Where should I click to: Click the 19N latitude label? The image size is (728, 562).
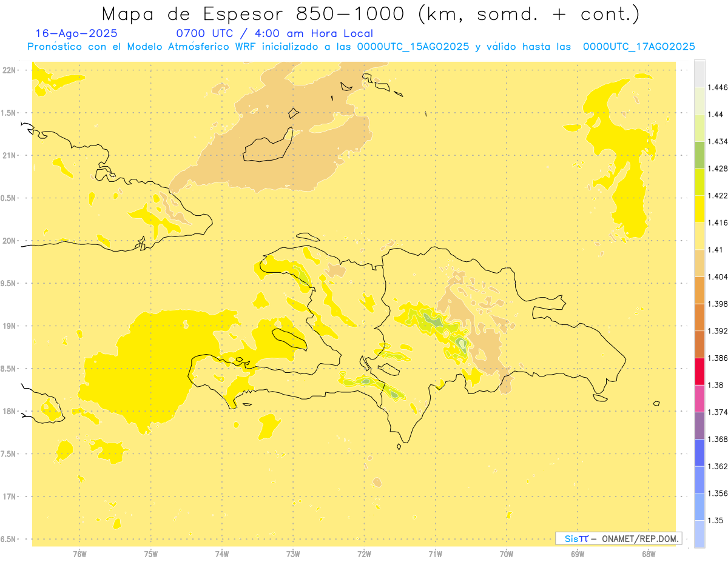8,326
